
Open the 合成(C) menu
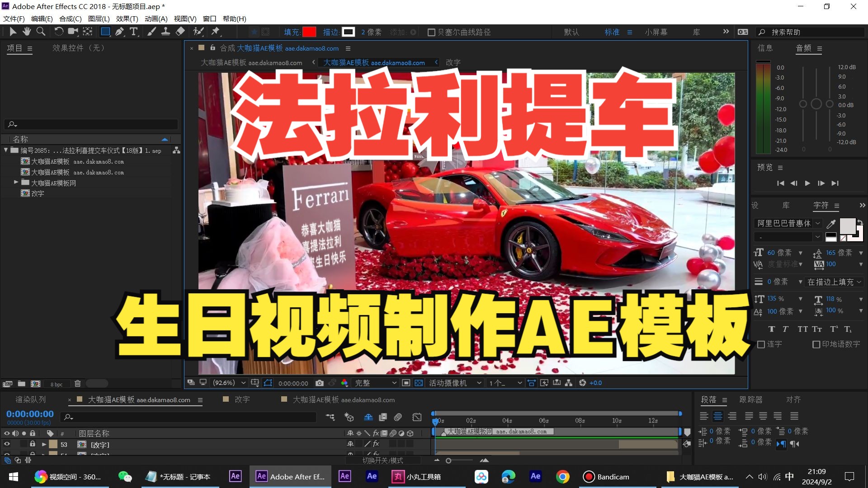point(71,19)
